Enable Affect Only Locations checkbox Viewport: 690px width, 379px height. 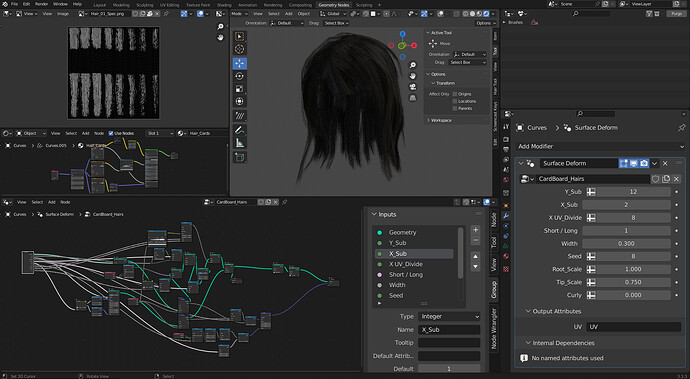point(455,101)
